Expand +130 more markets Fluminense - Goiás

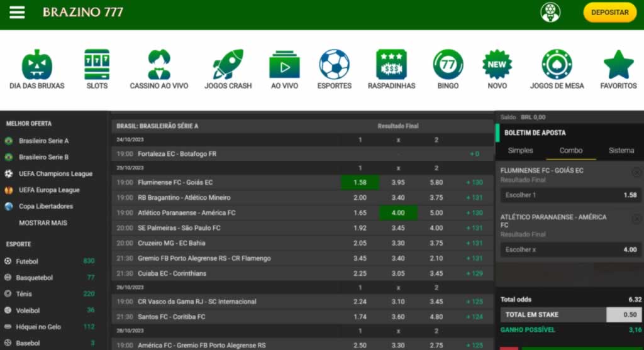474,182
